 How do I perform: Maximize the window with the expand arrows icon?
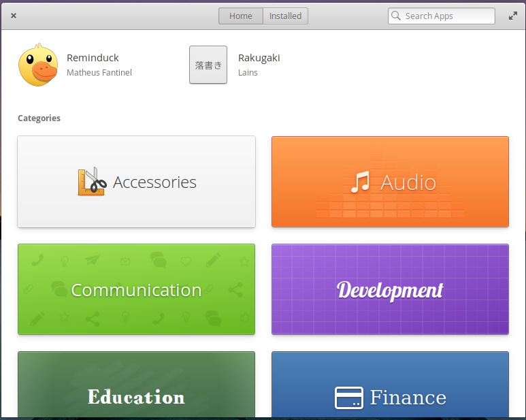512,16
